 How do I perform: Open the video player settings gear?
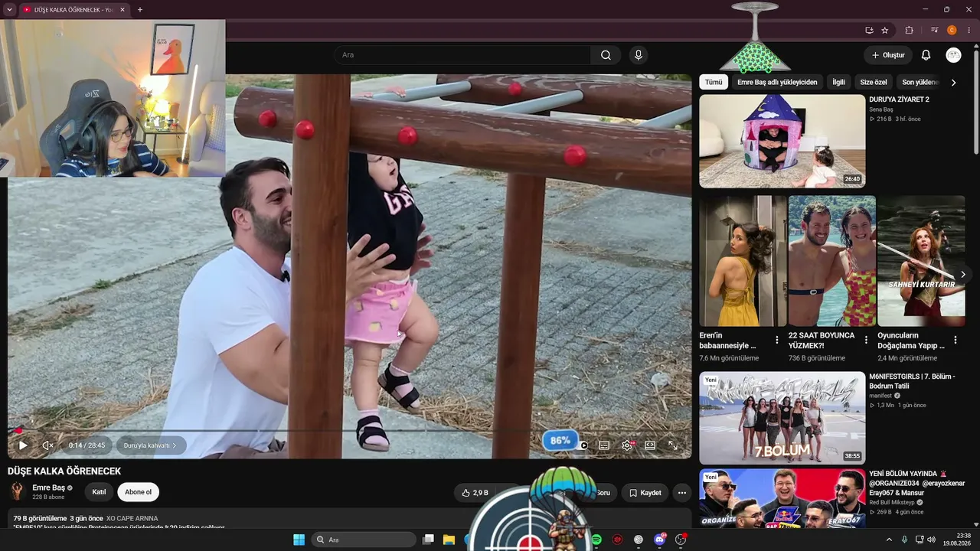627,445
